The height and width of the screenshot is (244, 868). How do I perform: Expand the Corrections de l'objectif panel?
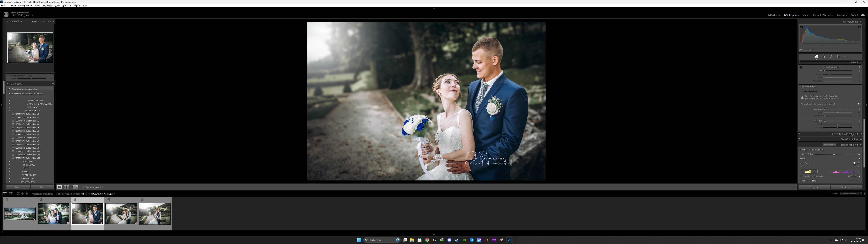point(845,134)
